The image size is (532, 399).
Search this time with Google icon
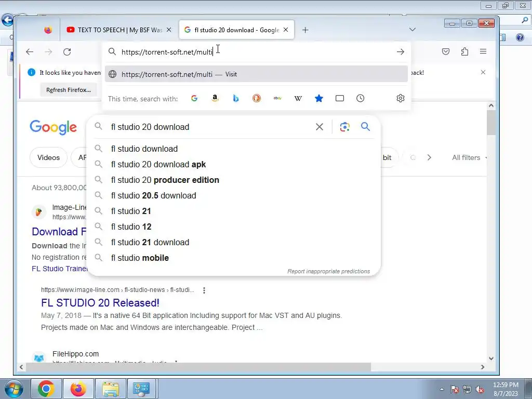(194, 98)
